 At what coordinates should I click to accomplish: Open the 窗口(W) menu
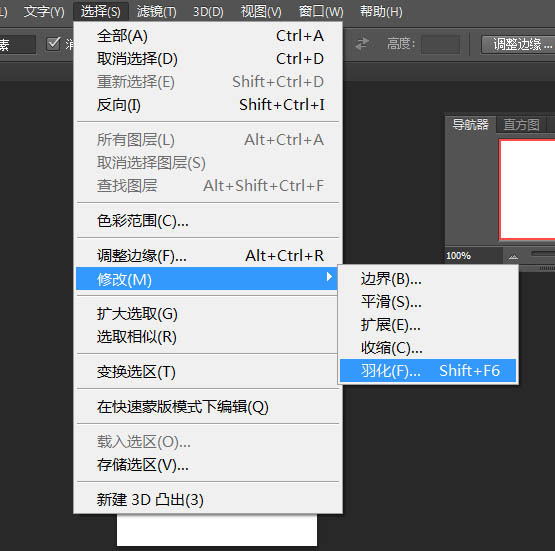[x=321, y=12]
